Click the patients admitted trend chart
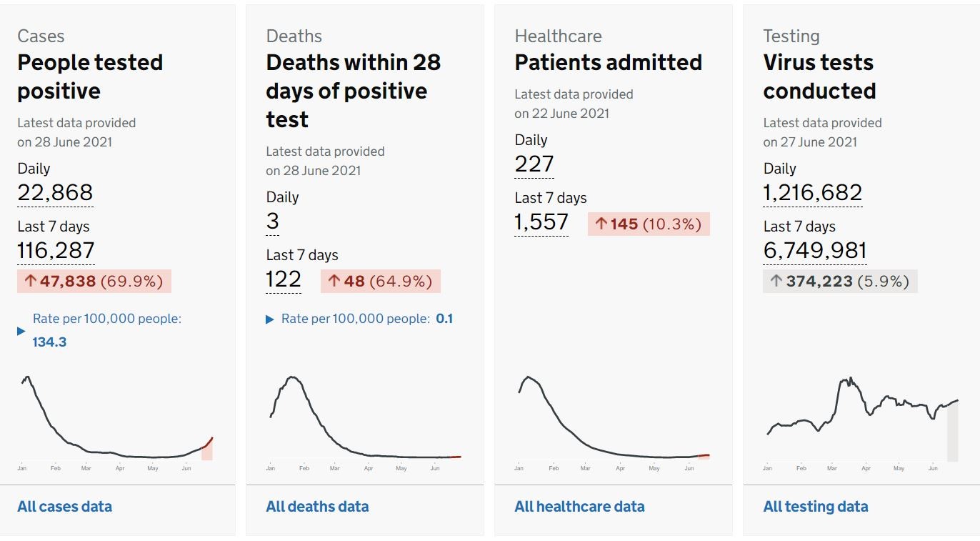 click(613, 422)
